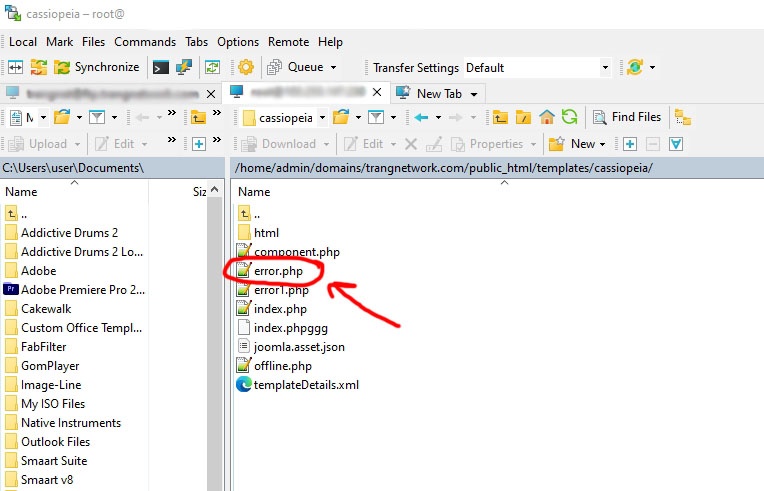Click the Find Files button
The width and height of the screenshot is (764, 491).
tap(627, 117)
